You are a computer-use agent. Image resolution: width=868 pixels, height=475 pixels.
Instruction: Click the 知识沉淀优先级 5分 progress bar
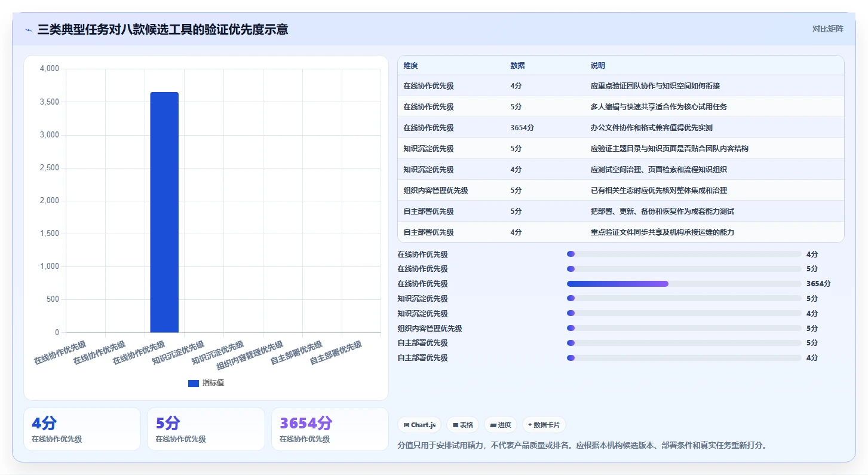pos(684,299)
